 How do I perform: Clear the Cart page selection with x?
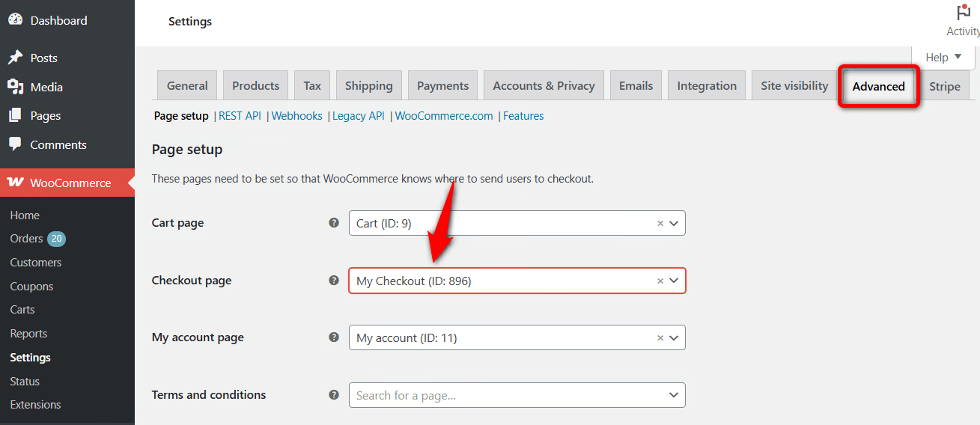(x=660, y=223)
